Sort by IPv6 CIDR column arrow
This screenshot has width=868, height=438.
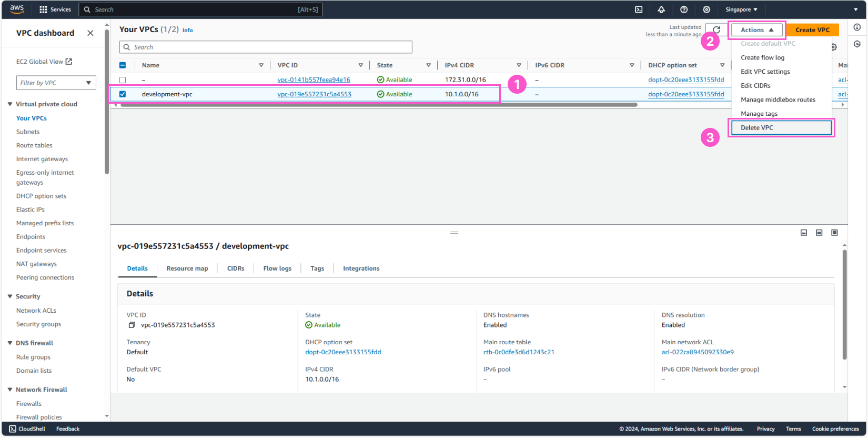[x=632, y=65]
